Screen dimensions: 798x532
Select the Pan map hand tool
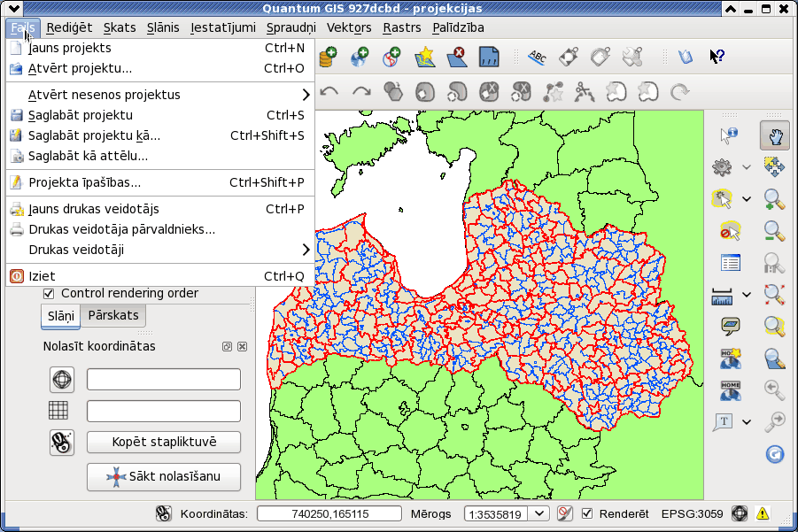click(775, 135)
